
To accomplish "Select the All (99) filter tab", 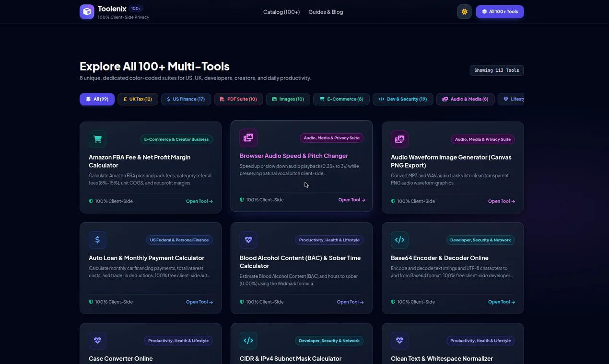I will 97,99.
